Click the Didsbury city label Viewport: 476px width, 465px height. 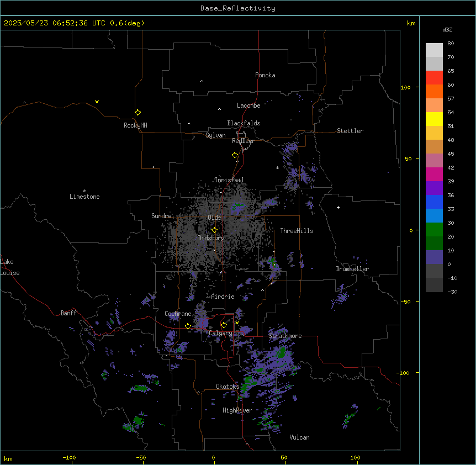click(x=211, y=238)
